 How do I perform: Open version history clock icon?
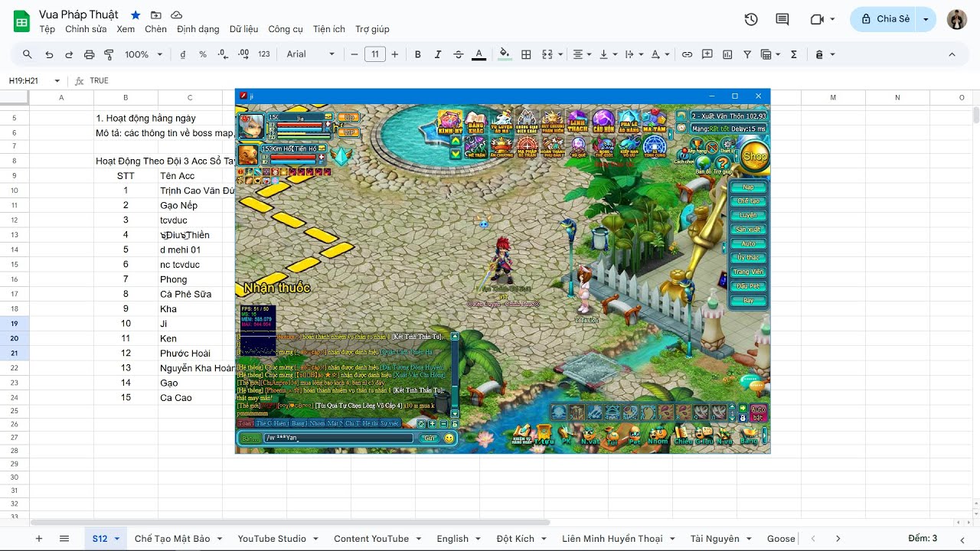click(751, 19)
